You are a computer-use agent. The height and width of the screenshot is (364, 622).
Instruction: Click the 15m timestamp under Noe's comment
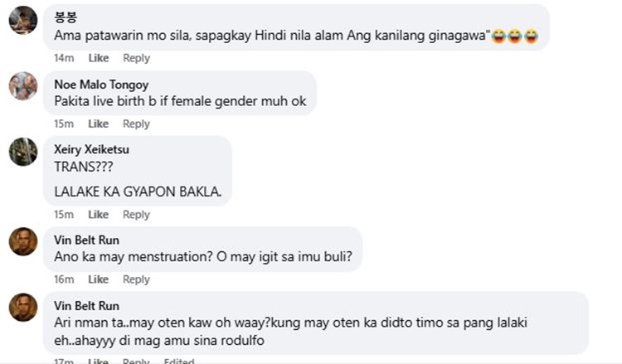(64, 124)
